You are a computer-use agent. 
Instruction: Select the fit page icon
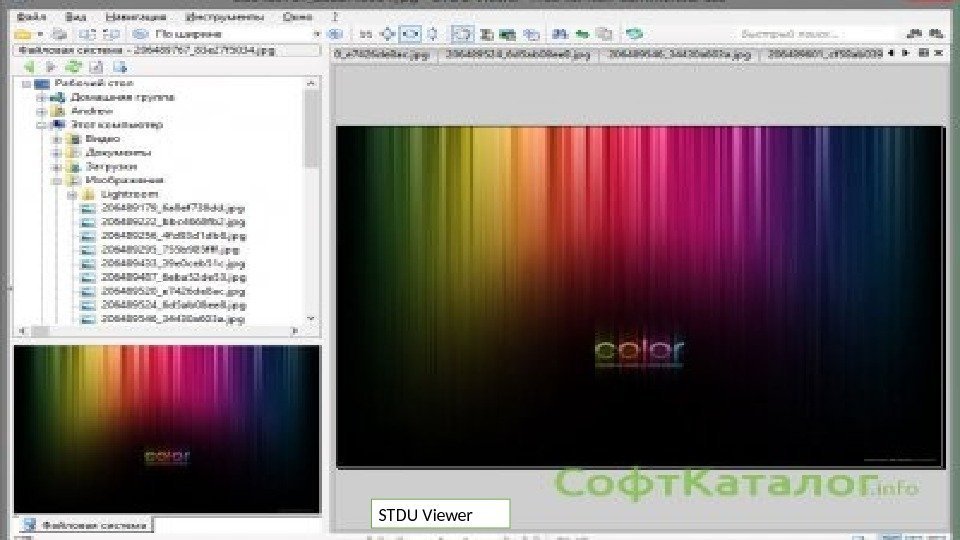[x=388, y=34]
